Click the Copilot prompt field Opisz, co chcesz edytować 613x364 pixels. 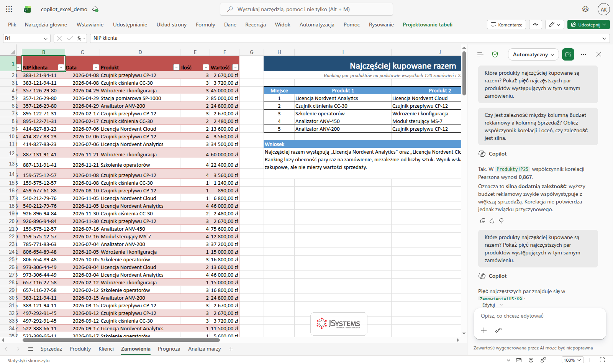[x=539, y=316]
